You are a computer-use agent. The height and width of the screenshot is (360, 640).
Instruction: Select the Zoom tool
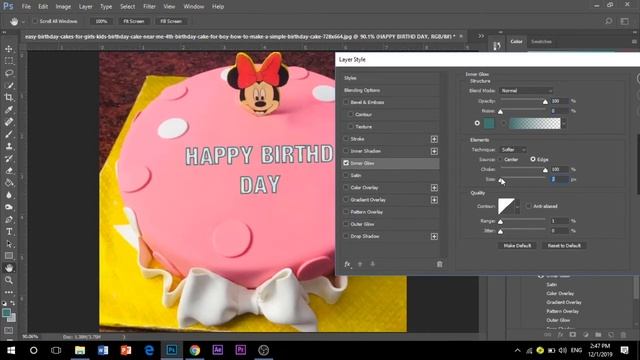tap(9, 280)
